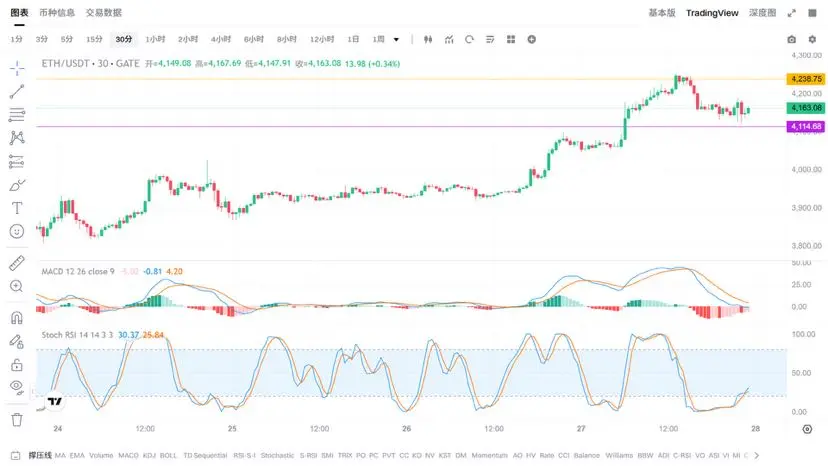Screen dimensions: 828x466
Task: Toggle the EMA indicator
Action: (x=77, y=455)
